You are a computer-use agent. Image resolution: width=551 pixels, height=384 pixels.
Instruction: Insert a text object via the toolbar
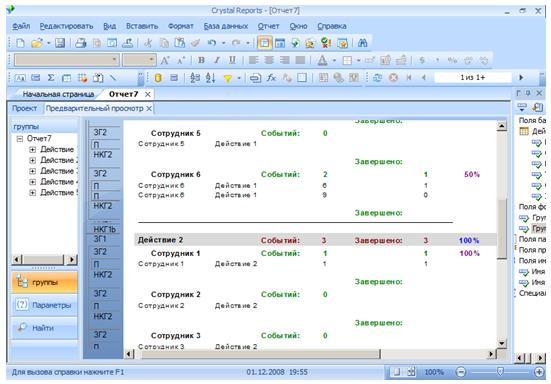tap(20, 78)
